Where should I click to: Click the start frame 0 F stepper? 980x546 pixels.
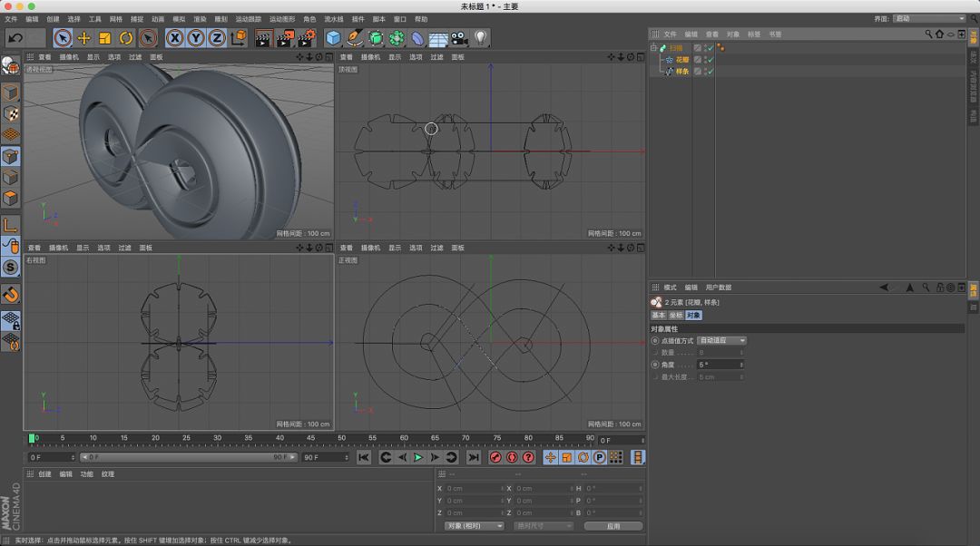(73, 457)
